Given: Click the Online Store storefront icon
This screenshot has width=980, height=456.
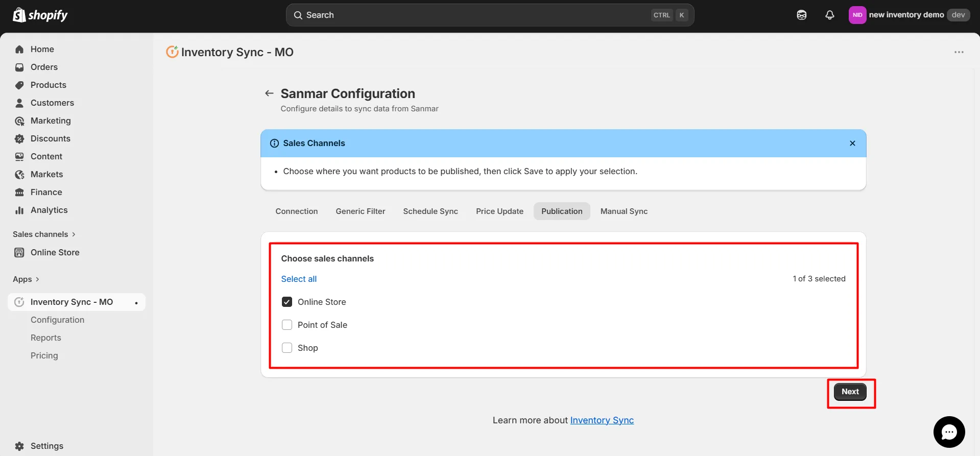Looking at the screenshot, I should click(x=19, y=252).
